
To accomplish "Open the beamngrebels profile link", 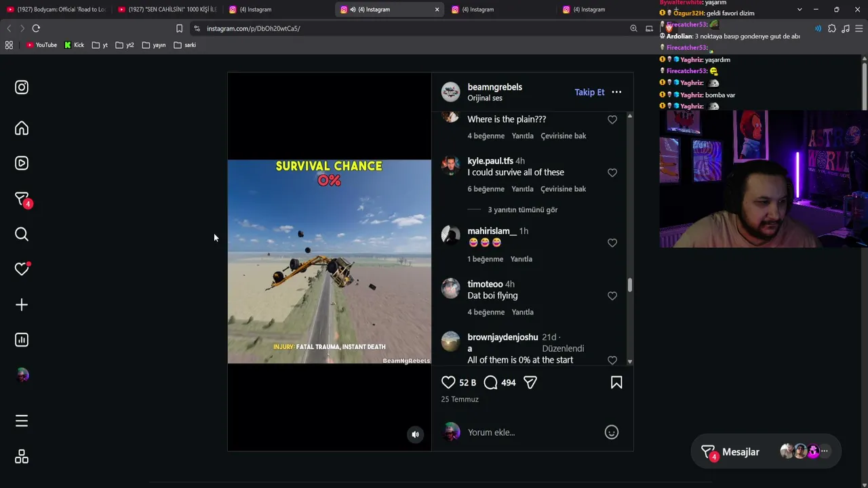I will (494, 87).
